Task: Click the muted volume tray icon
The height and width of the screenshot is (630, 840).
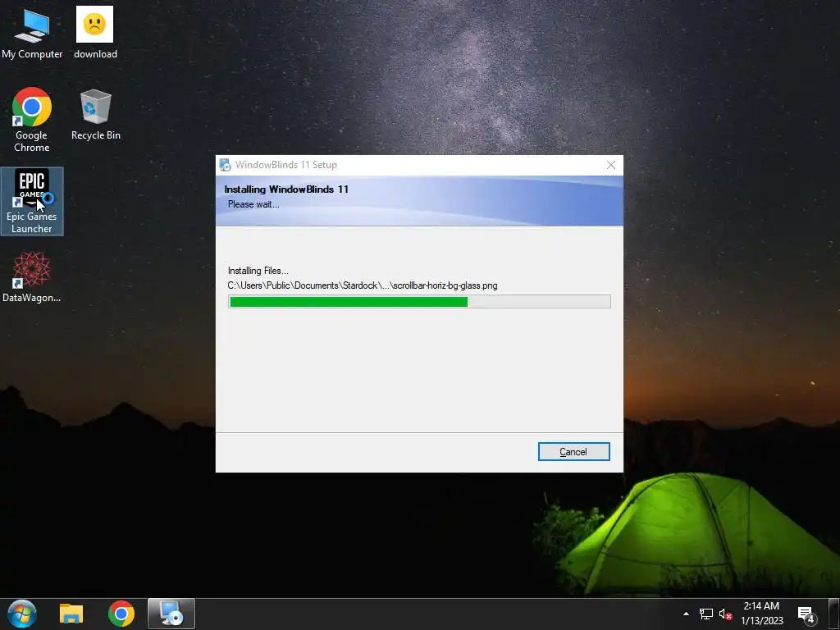Action: click(725, 614)
